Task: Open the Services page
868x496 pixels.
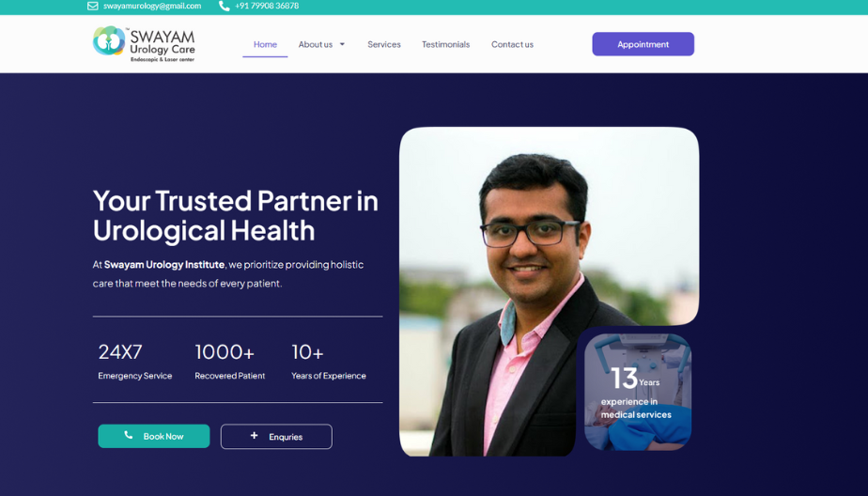Action: (383, 44)
